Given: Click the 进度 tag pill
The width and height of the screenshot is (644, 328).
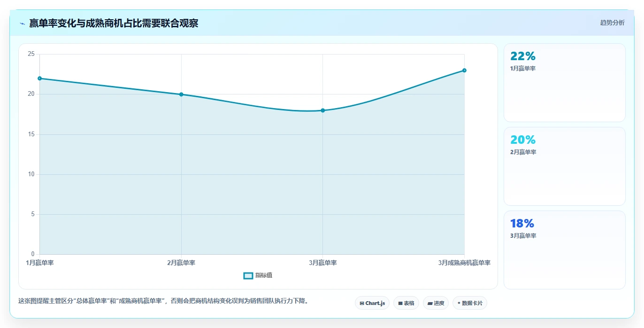Looking at the screenshot, I should coord(436,304).
